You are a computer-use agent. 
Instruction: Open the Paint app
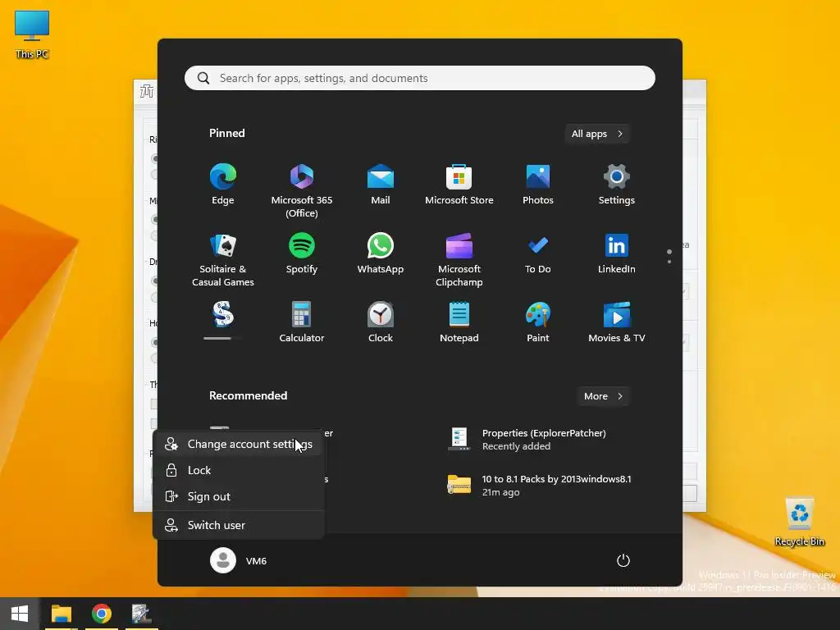[x=538, y=322]
